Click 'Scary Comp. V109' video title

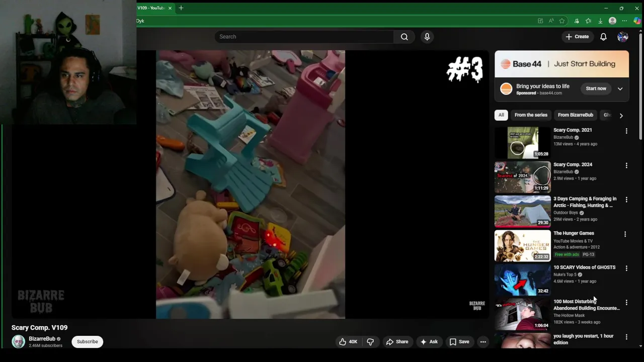39,328
